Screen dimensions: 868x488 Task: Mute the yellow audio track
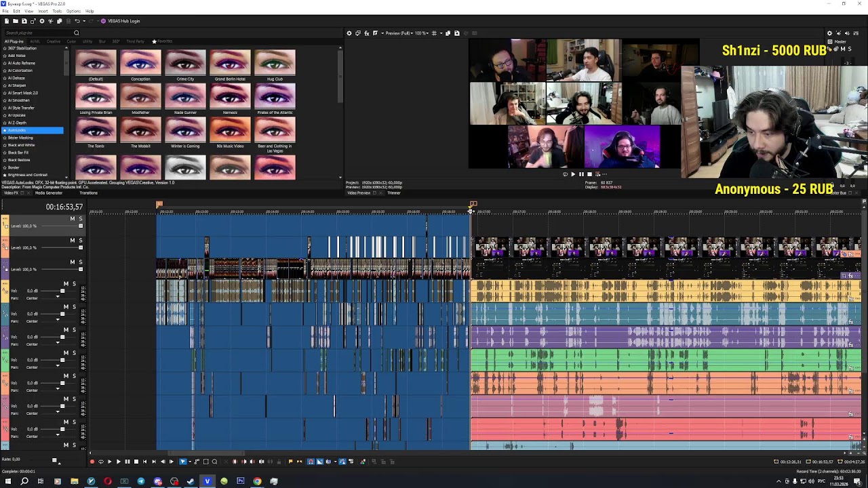coord(66,284)
